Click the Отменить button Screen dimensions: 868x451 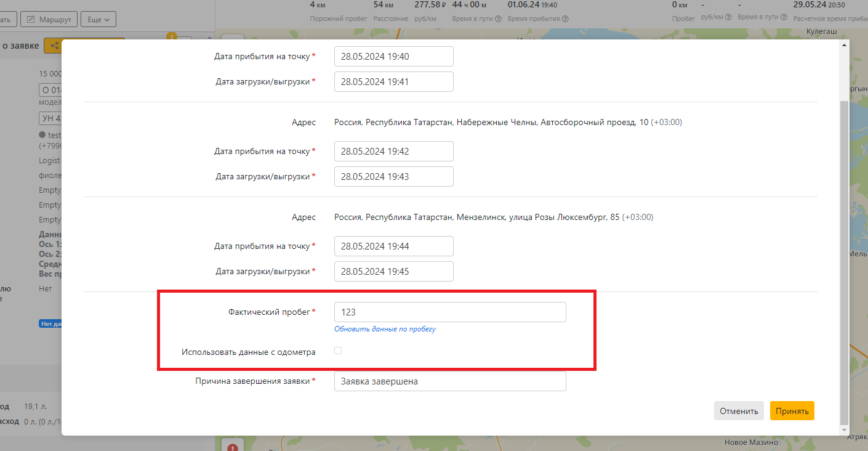click(x=739, y=411)
